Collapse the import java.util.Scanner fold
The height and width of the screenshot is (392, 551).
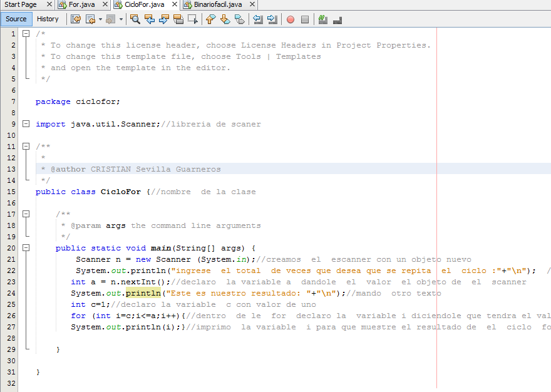25,124
